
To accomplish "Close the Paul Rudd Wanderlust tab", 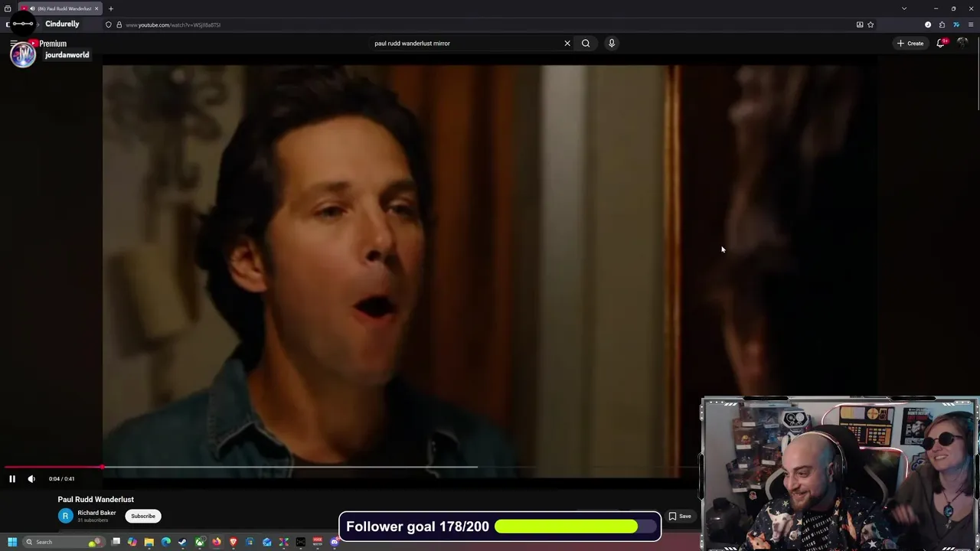I will (x=96, y=8).
